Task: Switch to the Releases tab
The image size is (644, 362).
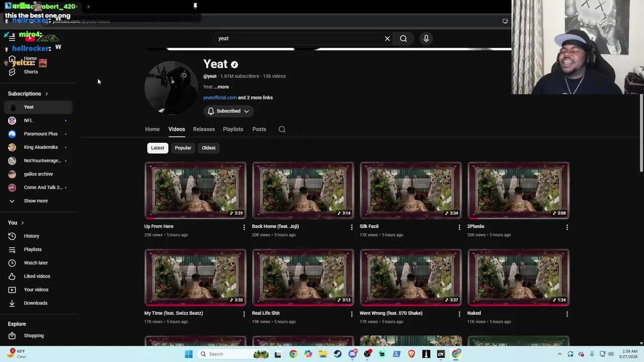Action: click(x=204, y=129)
